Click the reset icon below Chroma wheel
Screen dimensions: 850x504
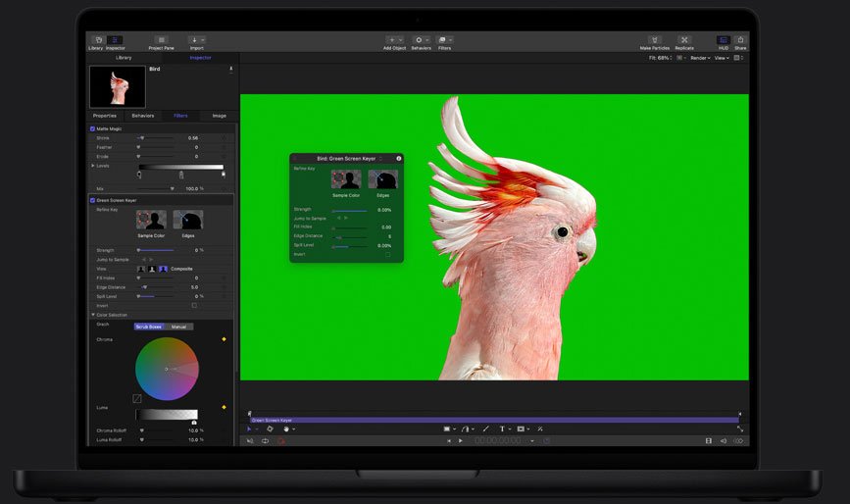[137, 399]
